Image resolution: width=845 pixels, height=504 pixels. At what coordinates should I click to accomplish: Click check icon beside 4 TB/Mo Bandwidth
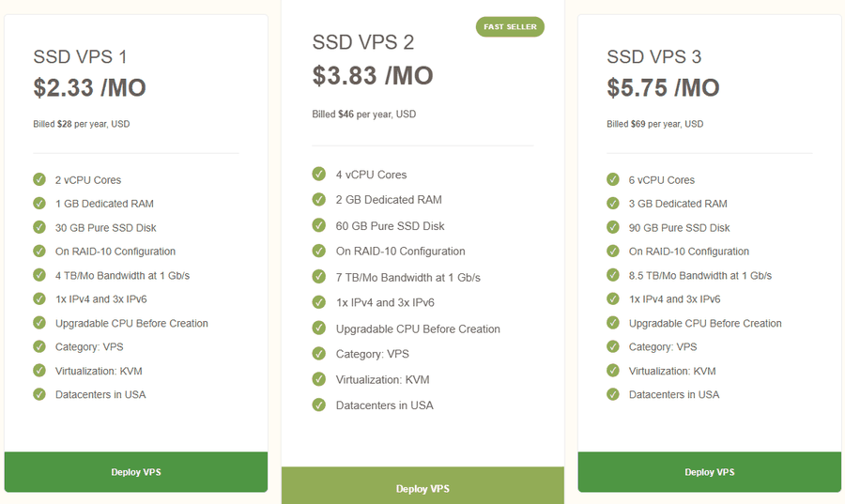click(x=39, y=275)
